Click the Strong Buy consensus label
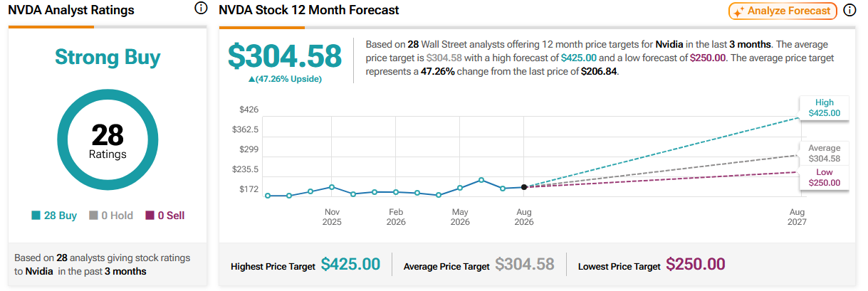This screenshot has width=868, height=291. point(108,57)
